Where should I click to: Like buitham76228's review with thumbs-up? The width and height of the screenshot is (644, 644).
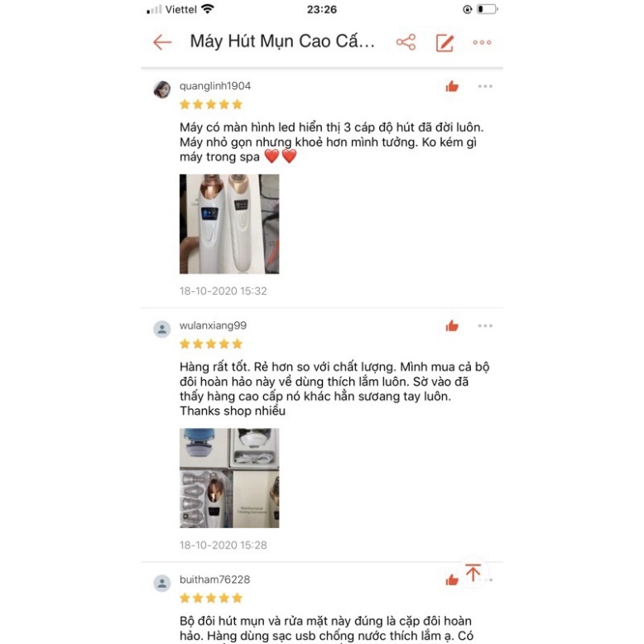452,579
